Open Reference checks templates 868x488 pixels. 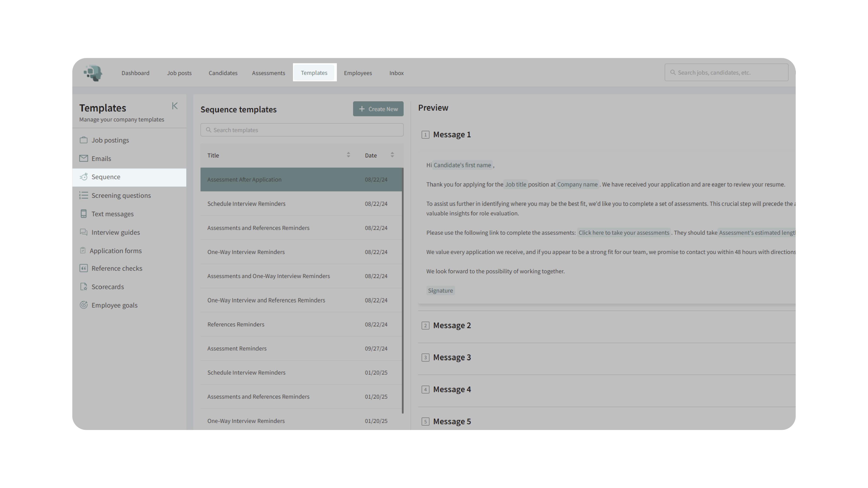[x=117, y=269]
